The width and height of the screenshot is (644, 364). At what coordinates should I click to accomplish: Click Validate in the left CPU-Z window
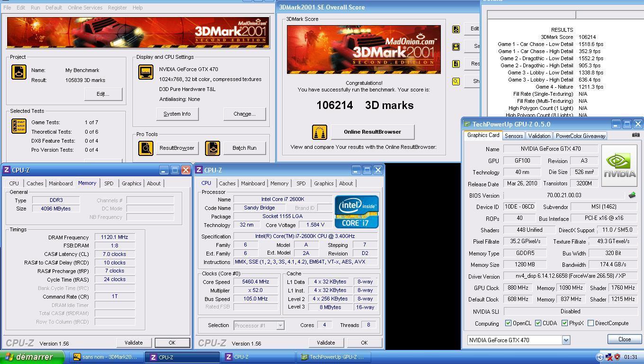(134, 343)
